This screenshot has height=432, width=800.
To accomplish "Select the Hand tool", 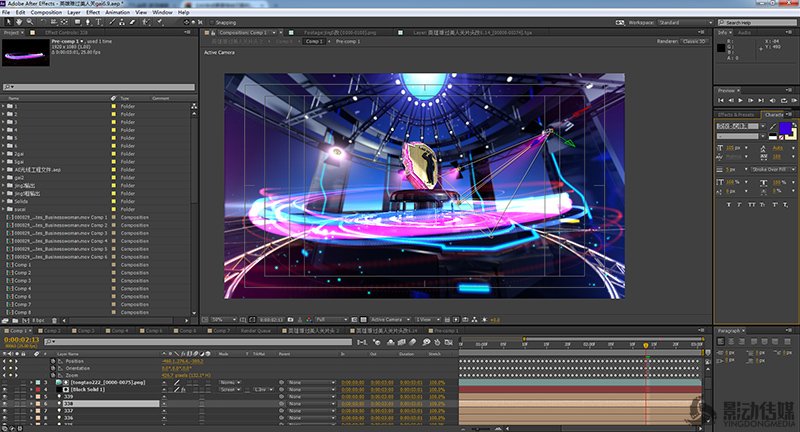I will pyautogui.click(x=19, y=20).
